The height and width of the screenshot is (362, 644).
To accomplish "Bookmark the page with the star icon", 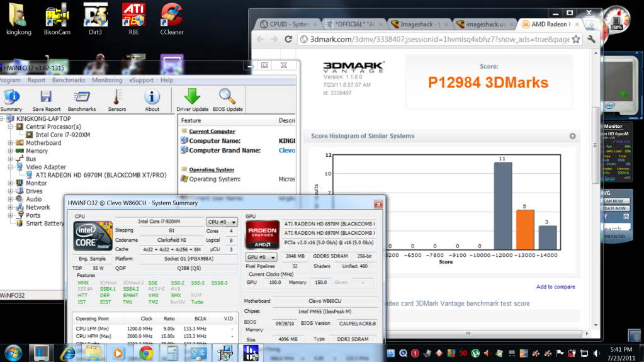I will click(x=576, y=39).
